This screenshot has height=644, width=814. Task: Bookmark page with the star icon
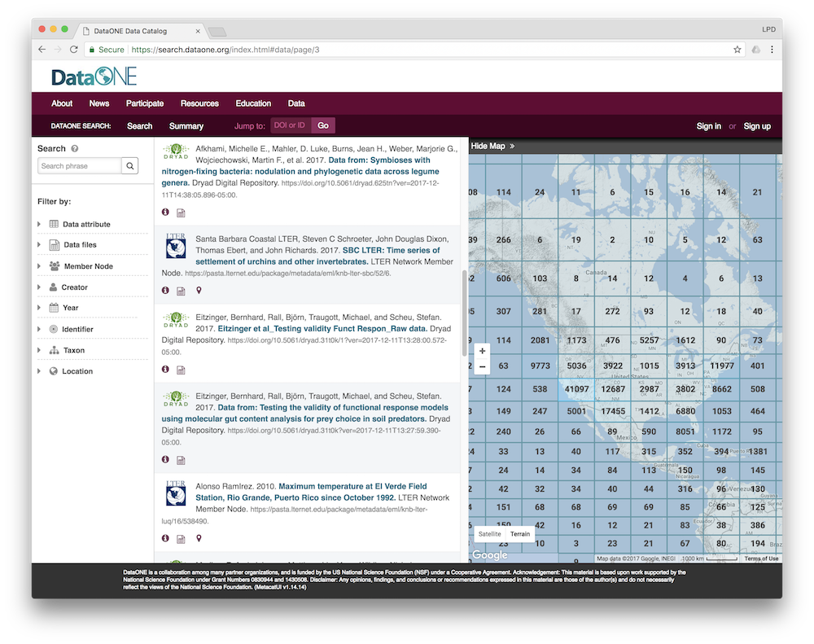[x=737, y=50]
